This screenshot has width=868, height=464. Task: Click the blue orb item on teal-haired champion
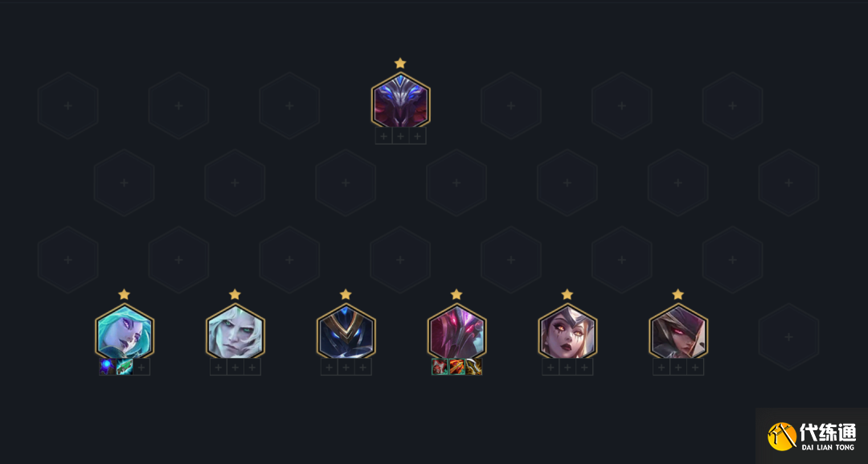point(108,367)
